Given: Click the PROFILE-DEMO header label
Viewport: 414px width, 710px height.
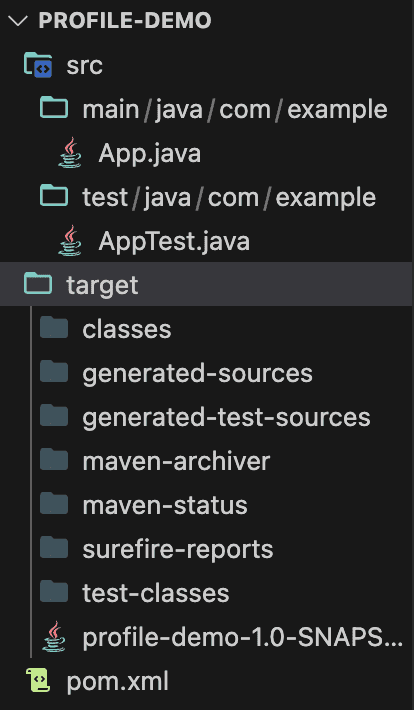Looking at the screenshot, I should pos(125,21).
